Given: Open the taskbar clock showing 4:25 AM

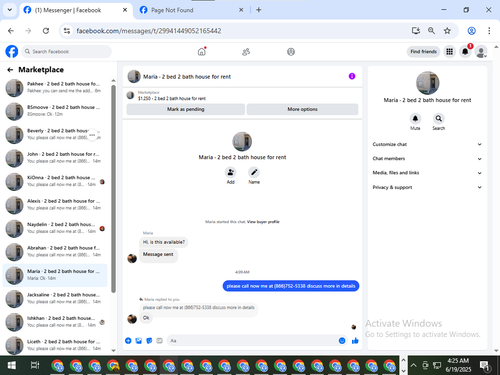Looking at the screenshot, I should coord(458,365).
